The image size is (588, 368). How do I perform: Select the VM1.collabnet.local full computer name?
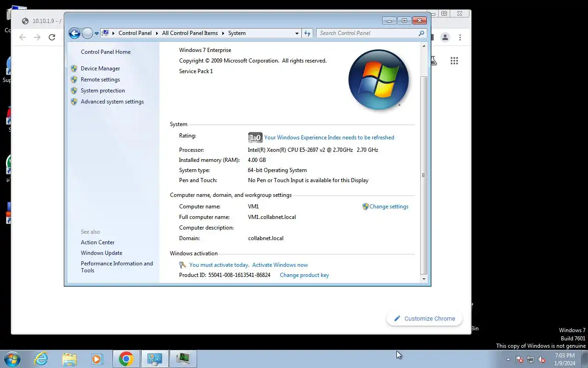point(272,217)
